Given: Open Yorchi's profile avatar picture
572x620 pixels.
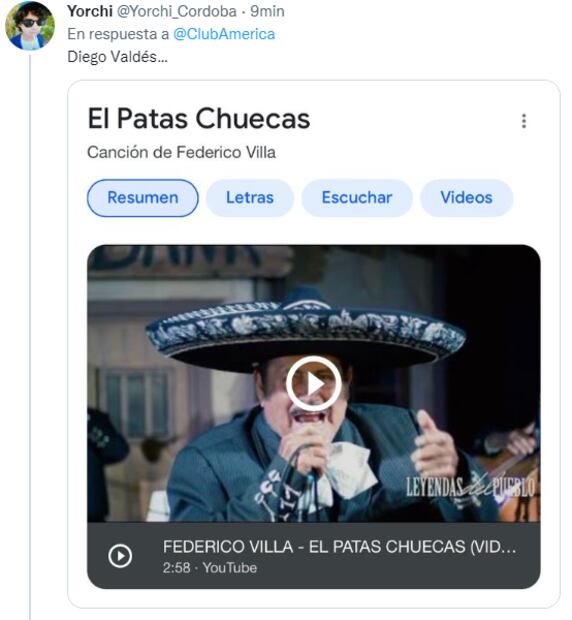Looking at the screenshot, I should tap(30, 26).
